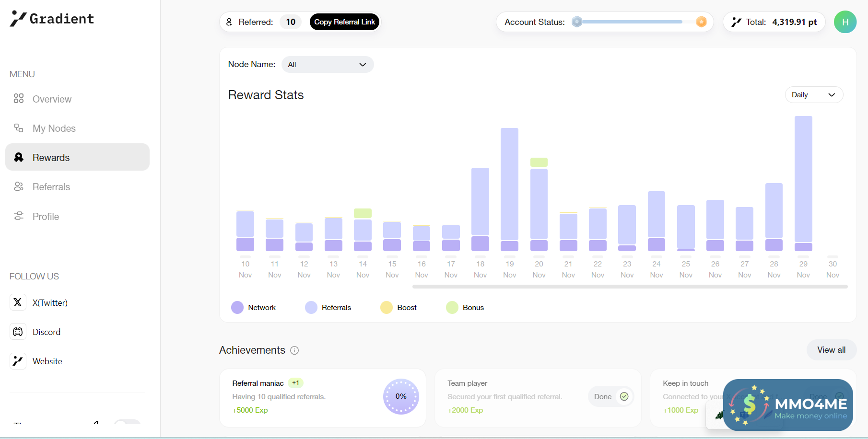Click the chart horizontal scrollbar
The image size is (868, 439).
[630, 287]
